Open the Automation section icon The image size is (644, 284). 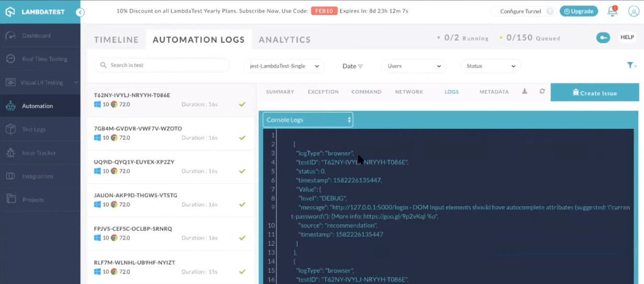(11, 106)
